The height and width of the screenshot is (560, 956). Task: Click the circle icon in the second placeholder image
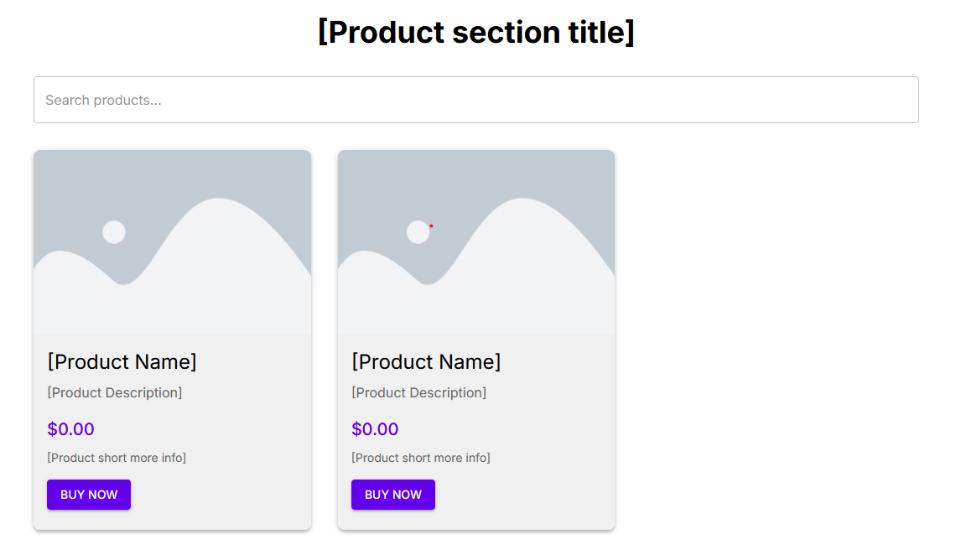tap(418, 231)
